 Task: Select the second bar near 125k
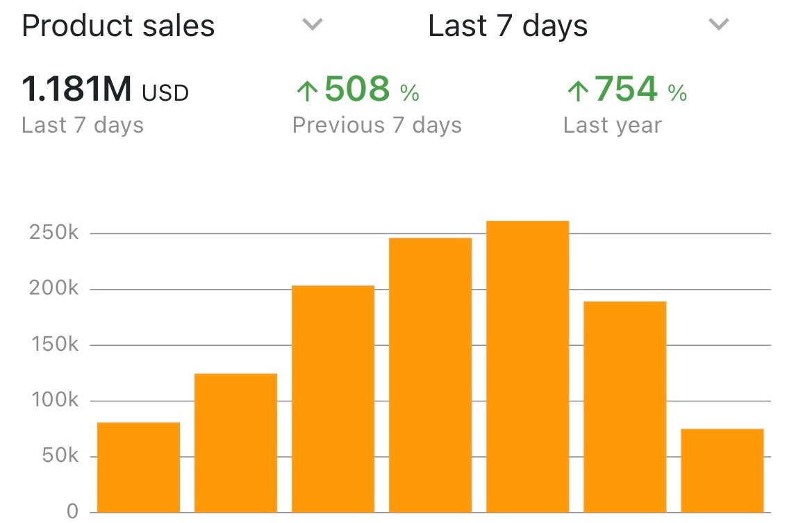click(235, 443)
